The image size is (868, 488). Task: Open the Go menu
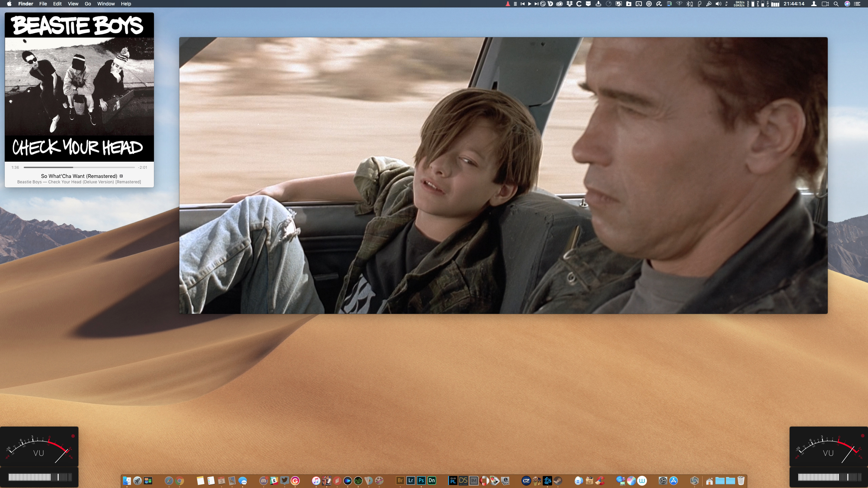[88, 4]
